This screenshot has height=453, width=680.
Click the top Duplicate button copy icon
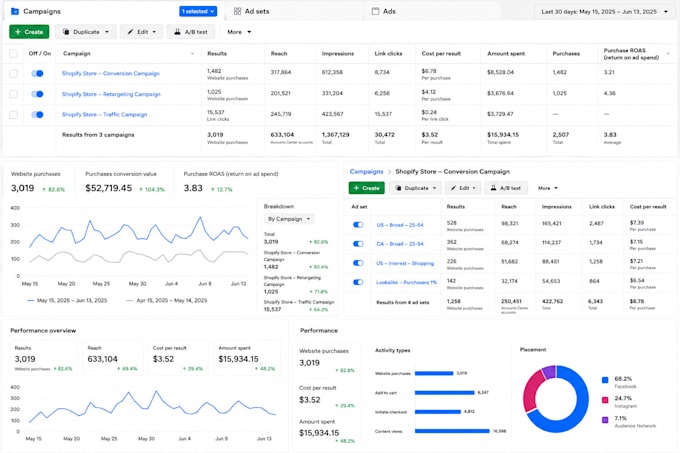66,32
